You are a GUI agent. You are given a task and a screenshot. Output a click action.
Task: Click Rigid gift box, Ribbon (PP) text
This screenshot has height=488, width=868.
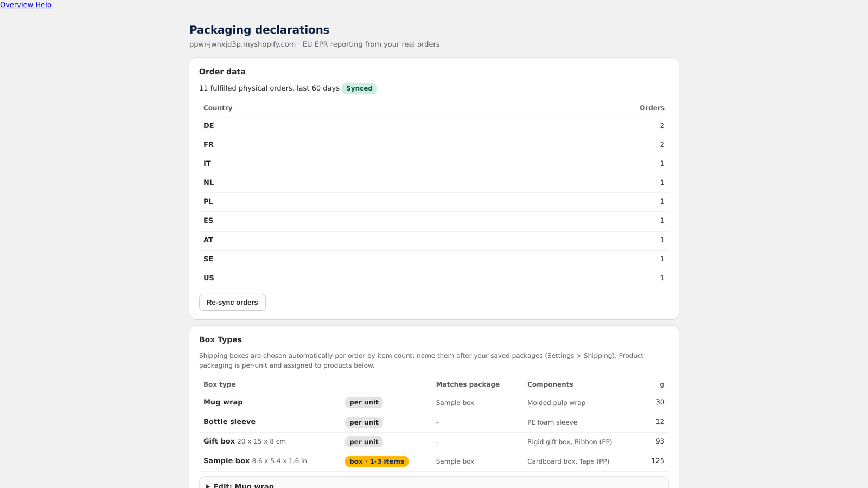[x=570, y=442]
